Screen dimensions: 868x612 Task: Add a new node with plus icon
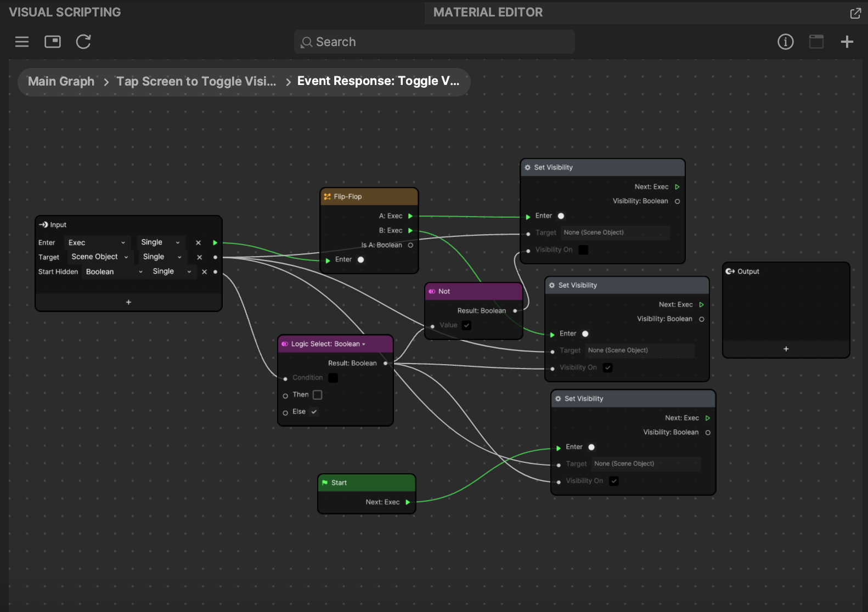pyautogui.click(x=847, y=42)
